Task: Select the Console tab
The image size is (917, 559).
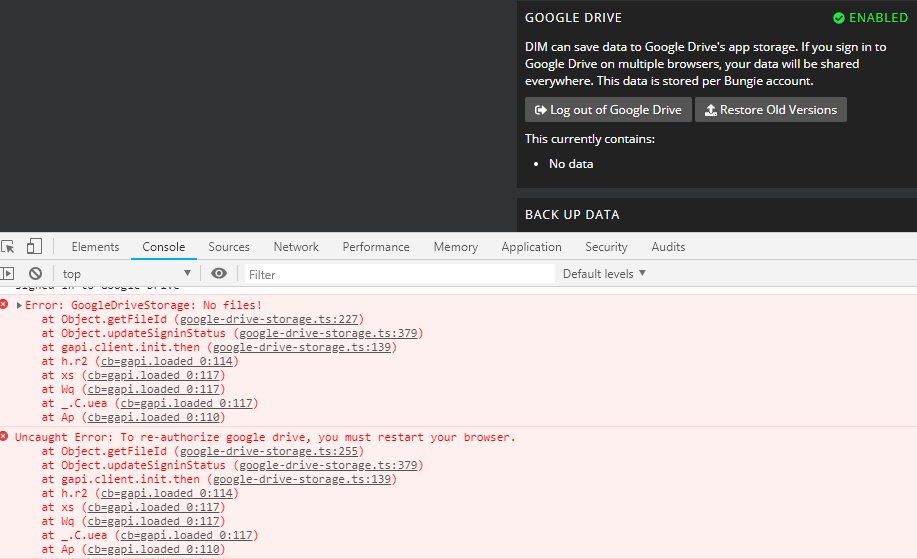Action: pos(164,247)
